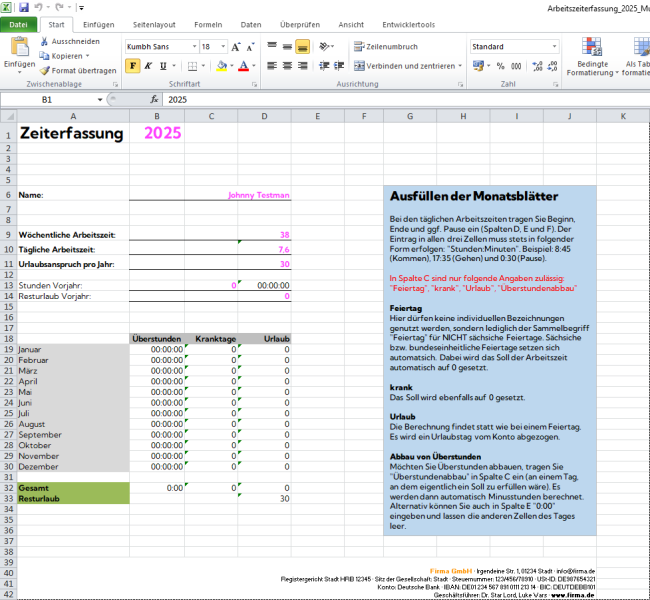This screenshot has width=650, height=600.
Task: Click the Save icon in quick access toolbar
Action: pos(24,7)
